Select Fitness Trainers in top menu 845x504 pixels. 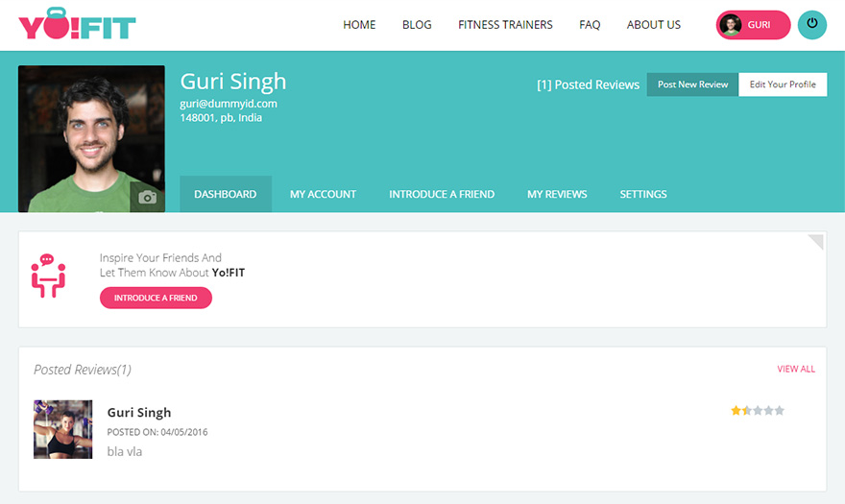point(505,25)
